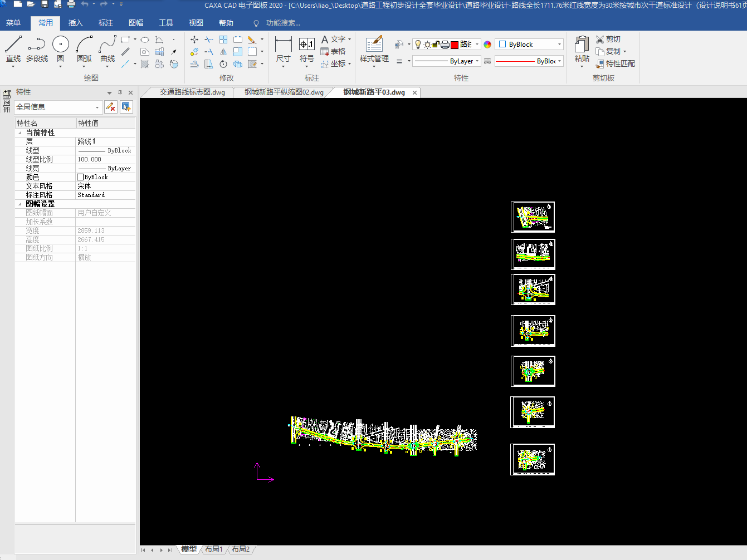Select the parallel lines tool
Viewport: 747px width, 560px height.
click(x=125, y=52)
